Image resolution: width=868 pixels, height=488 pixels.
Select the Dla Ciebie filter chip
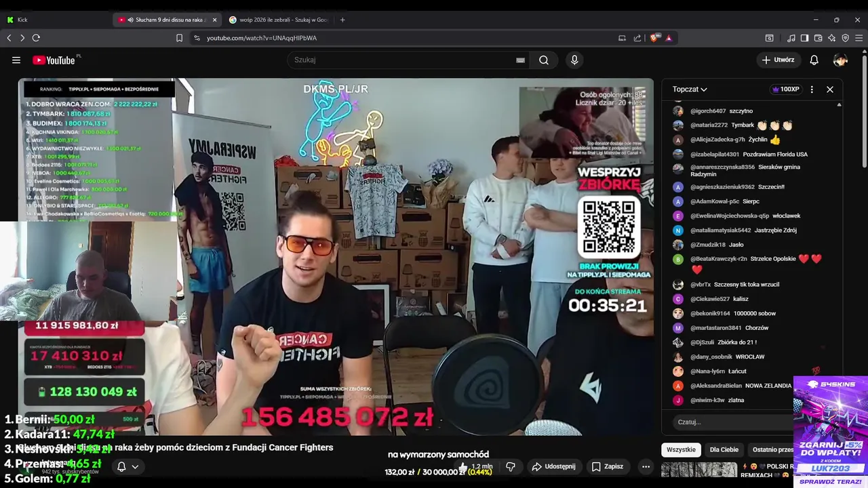click(x=724, y=449)
